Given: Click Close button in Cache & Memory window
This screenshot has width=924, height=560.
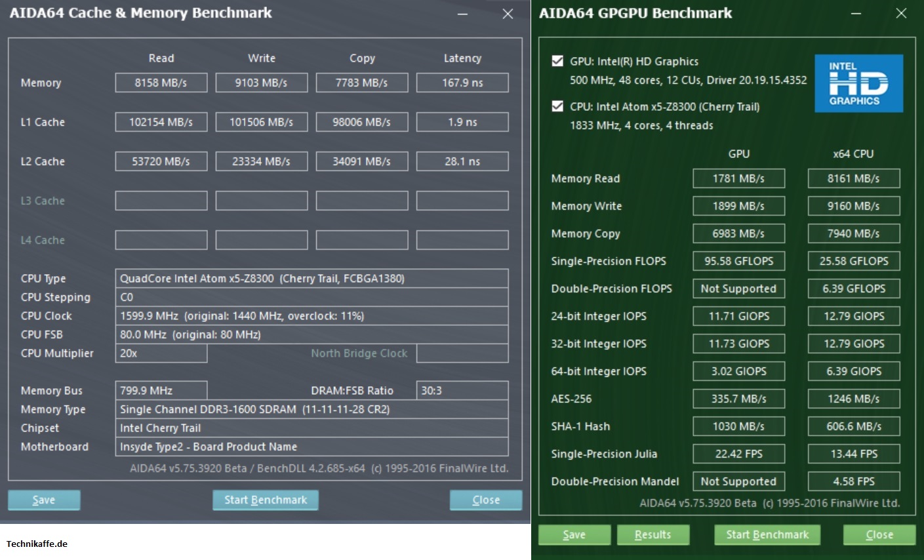Looking at the screenshot, I should click(x=486, y=500).
